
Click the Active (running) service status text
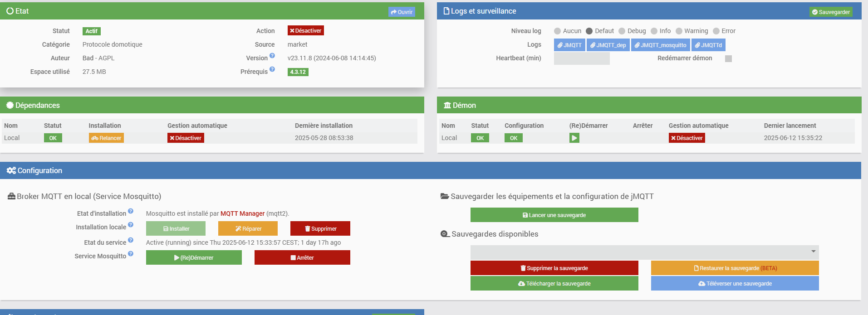coord(243,242)
